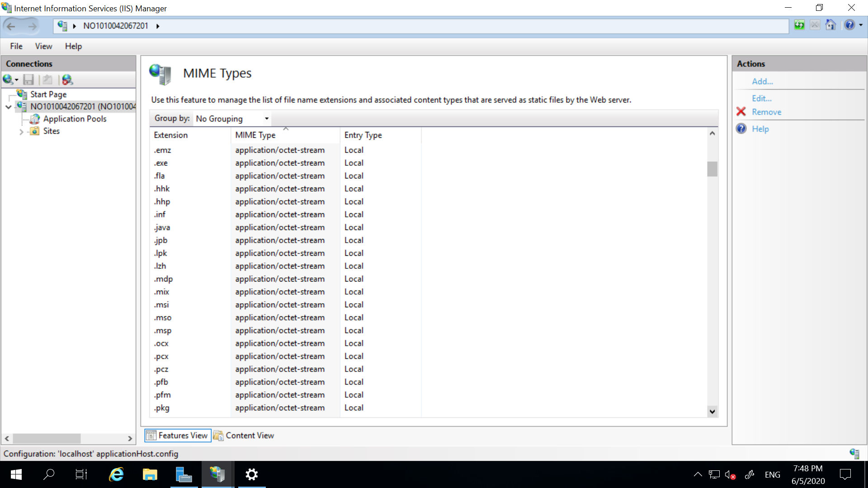Switch to Content View tab
The height and width of the screenshot is (488, 868).
pos(249,436)
